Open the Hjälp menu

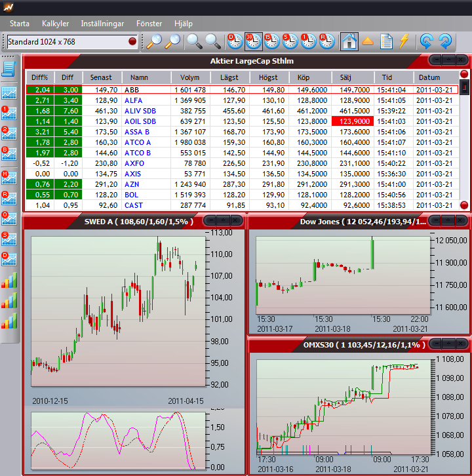coord(184,24)
